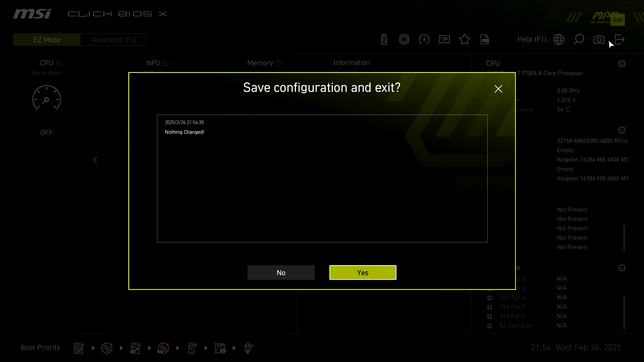Select the CPU tab header
The height and width of the screenshot is (362, 644).
[46, 63]
